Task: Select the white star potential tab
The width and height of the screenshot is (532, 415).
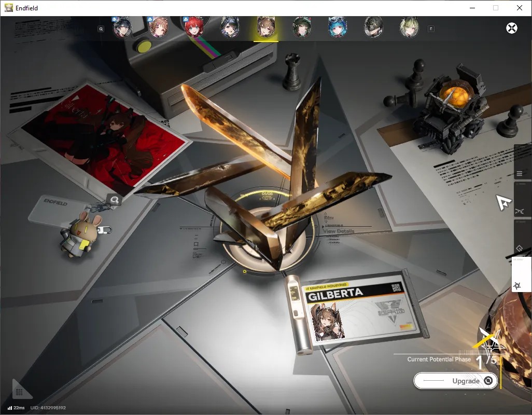Action: 518,286
